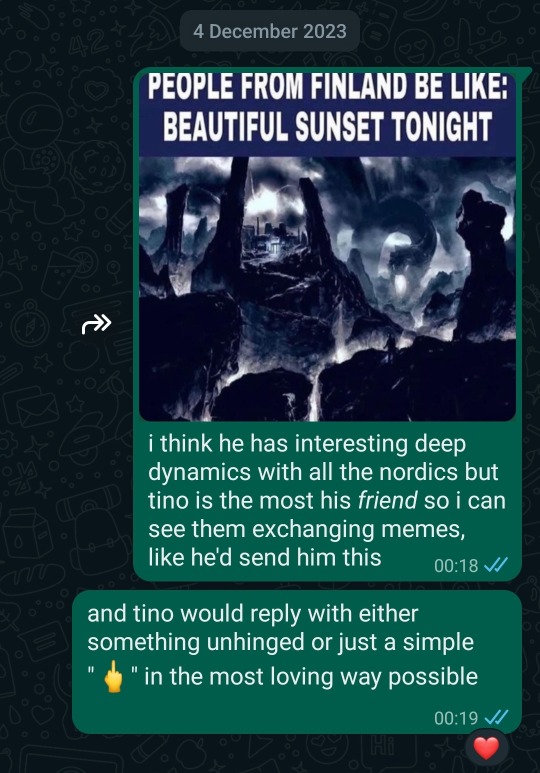Click the red heart reaction badge

point(486,748)
